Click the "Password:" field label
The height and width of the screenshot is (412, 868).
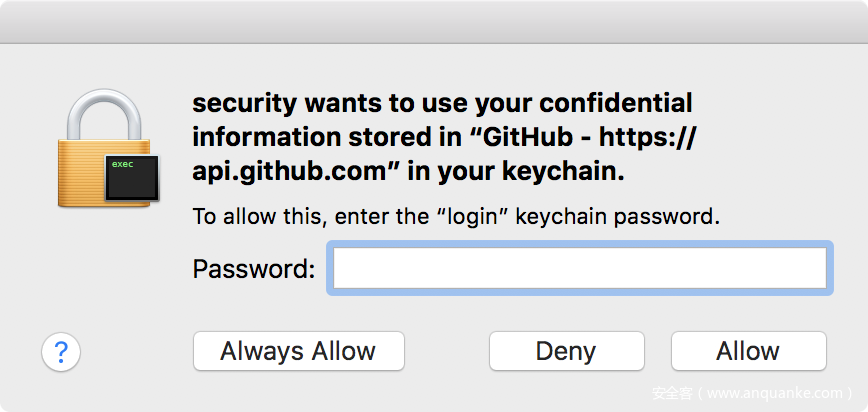[253, 269]
